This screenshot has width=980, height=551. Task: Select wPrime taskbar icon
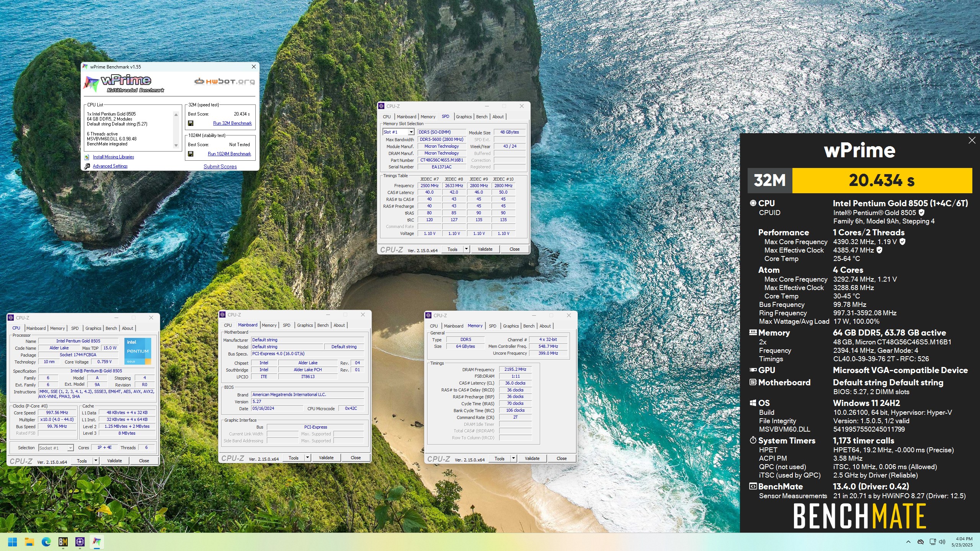tap(97, 542)
